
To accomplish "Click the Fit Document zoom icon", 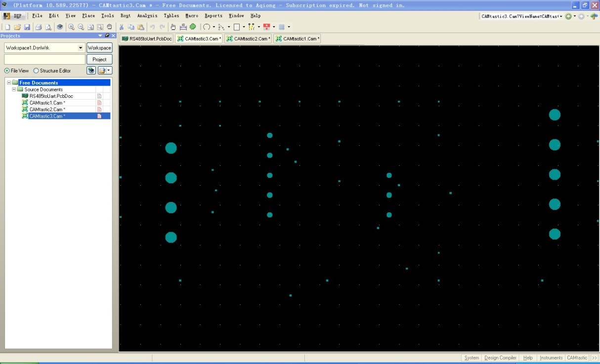I will pos(90,27).
